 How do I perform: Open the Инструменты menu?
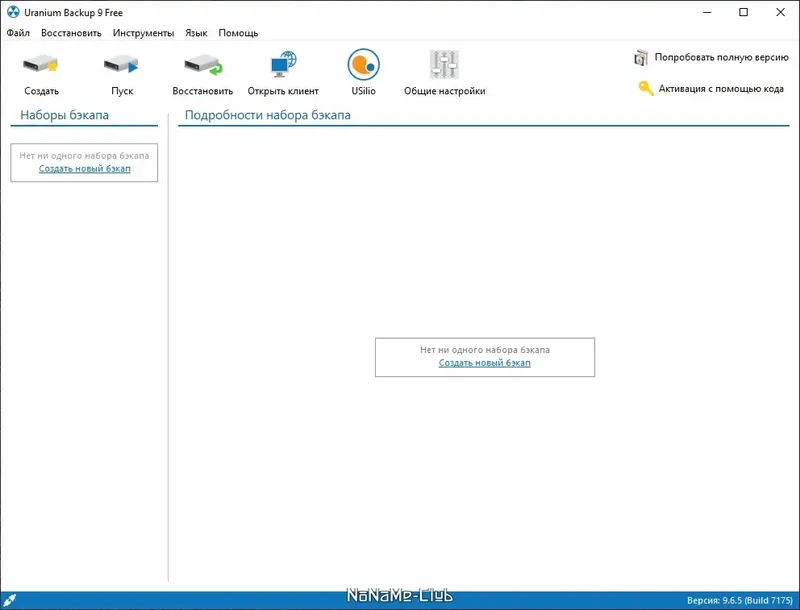coord(143,33)
